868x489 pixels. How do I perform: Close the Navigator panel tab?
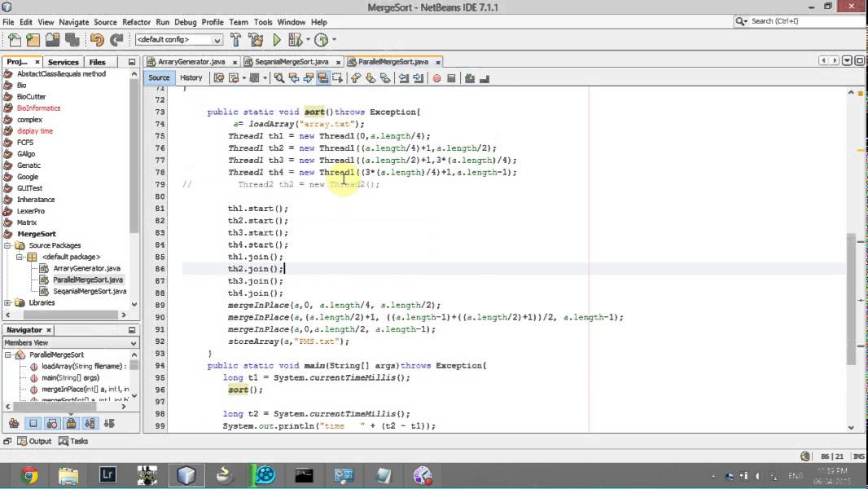[x=49, y=330]
